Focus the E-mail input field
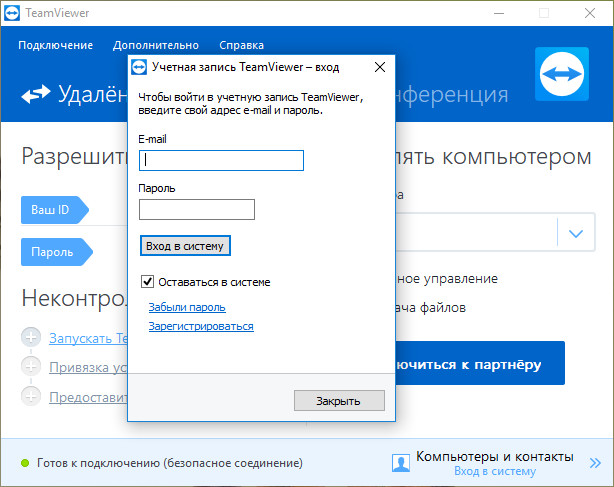Viewport: 614px width, 487px height. point(221,161)
